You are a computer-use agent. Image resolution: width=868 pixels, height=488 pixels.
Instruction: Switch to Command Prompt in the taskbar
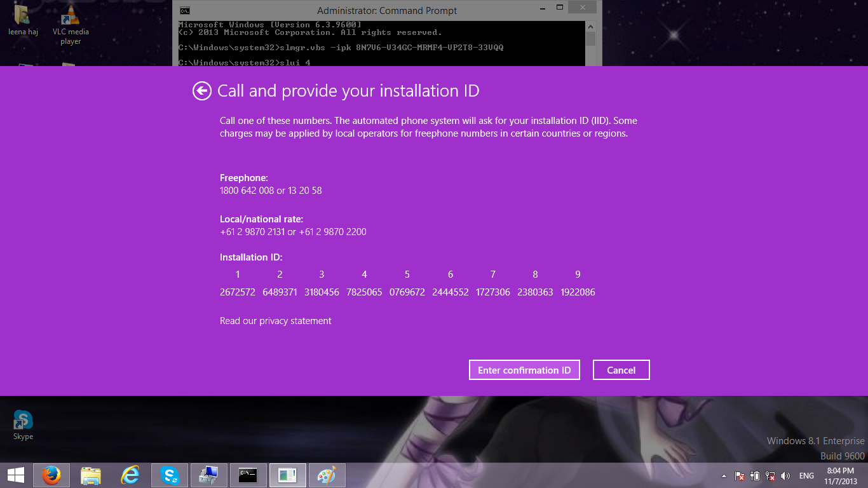click(x=248, y=475)
